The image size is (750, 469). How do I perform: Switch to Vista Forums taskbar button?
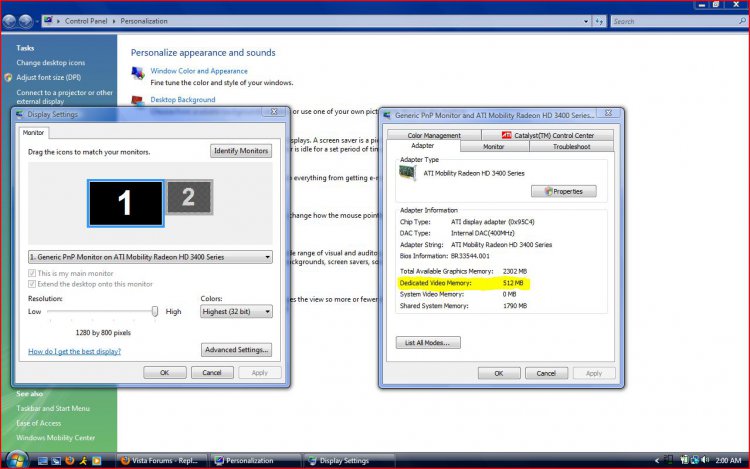click(163, 461)
